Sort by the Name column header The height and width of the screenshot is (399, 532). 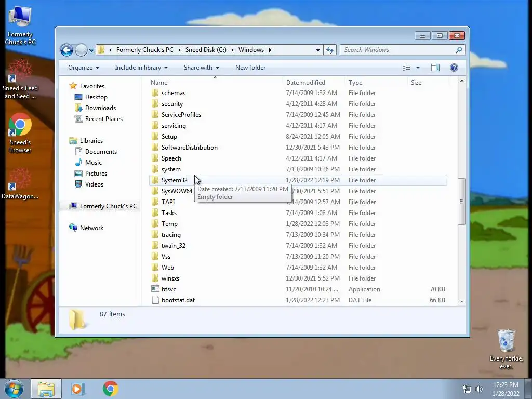(215, 83)
